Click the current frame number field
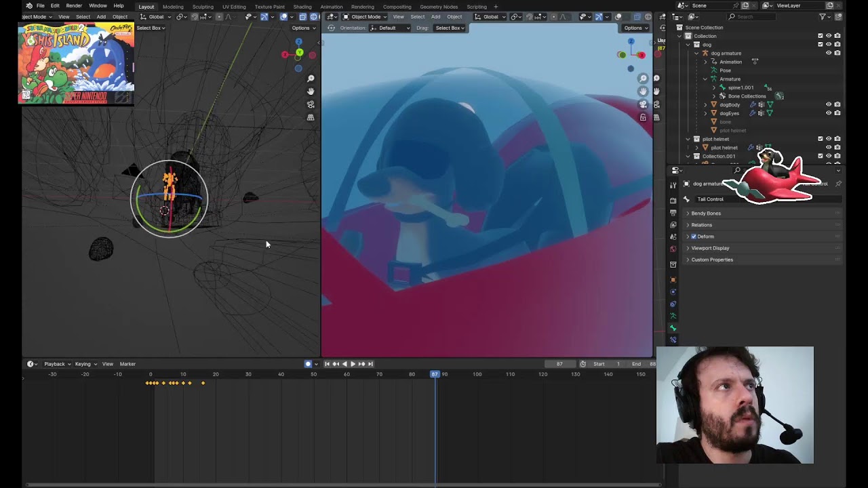This screenshot has height=488, width=868. tap(559, 364)
